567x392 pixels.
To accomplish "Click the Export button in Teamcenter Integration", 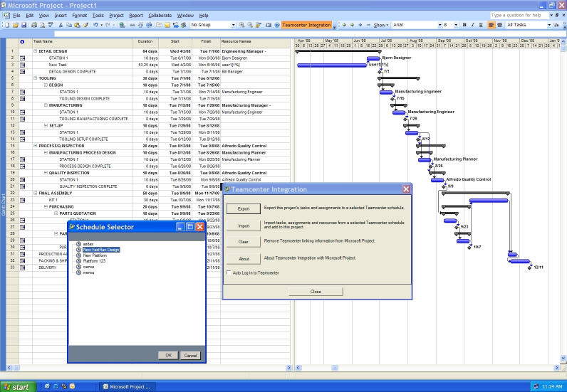I will (x=244, y=209).
